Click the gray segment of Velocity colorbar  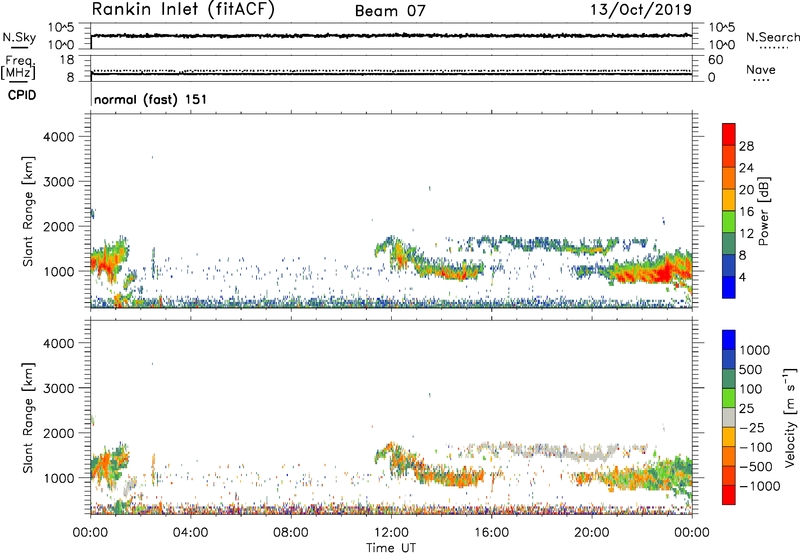tap(729, 418)
